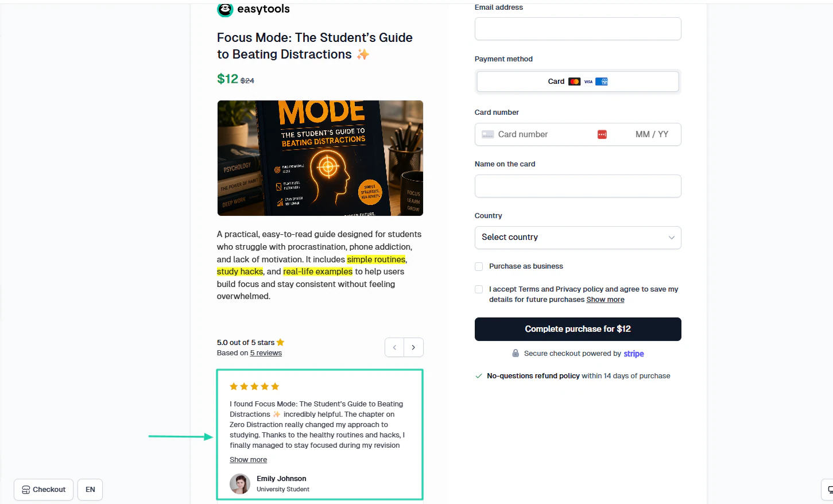Image resolution: width=833 pixels, height=504 pixels.
Task: Click Show more in Emily's review
Action: pos(248,460)
